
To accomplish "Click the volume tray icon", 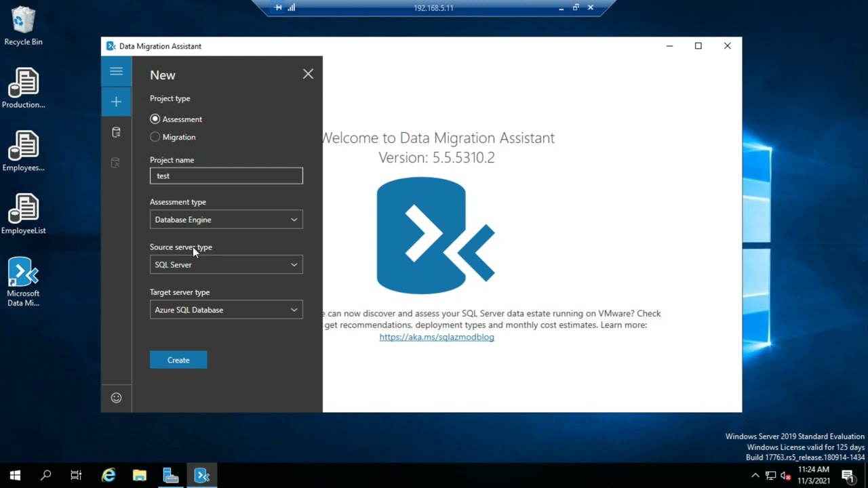I will (x=785, y=476).
